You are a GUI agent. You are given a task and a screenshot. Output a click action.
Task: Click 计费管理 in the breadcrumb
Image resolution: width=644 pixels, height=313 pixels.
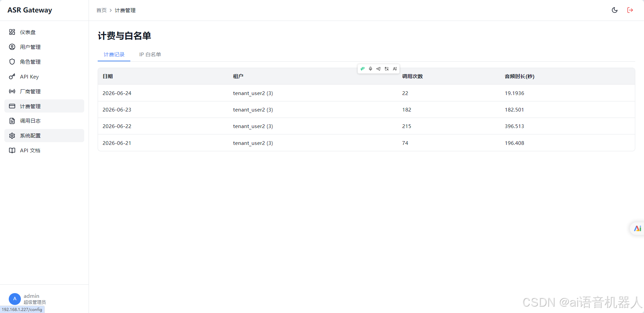tap(125, 10)
